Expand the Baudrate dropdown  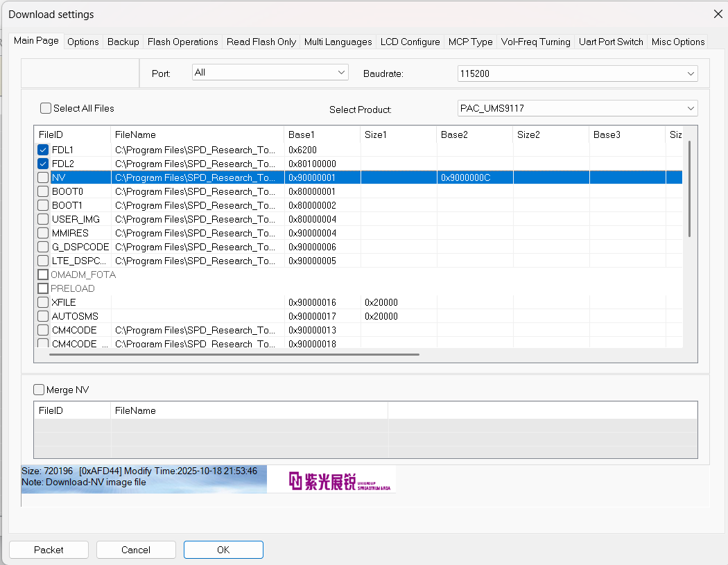click(x=578, y=73)
